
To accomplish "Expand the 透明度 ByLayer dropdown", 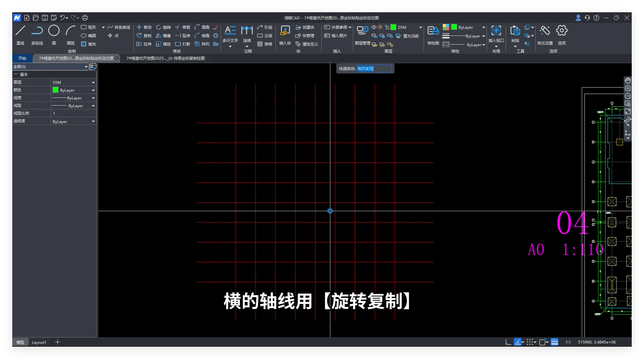I will pyautogui.click(x=93, y=122).
